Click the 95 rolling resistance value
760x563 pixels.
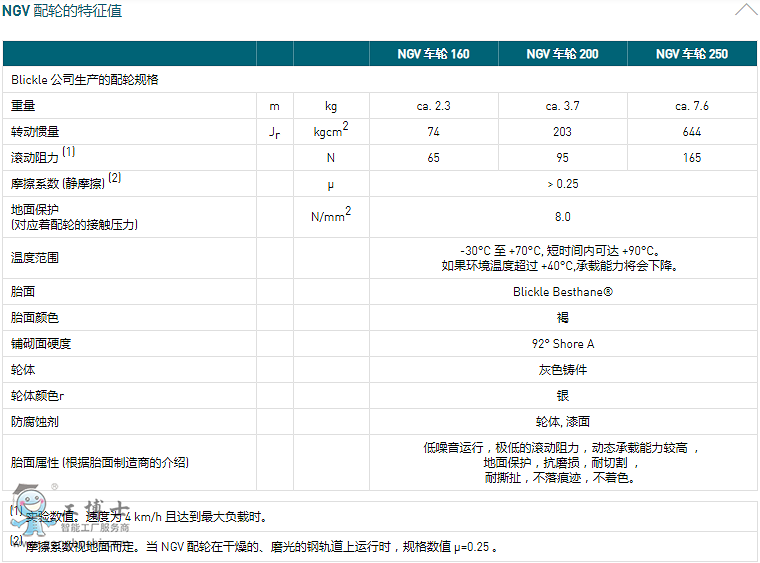click(562, 158)
